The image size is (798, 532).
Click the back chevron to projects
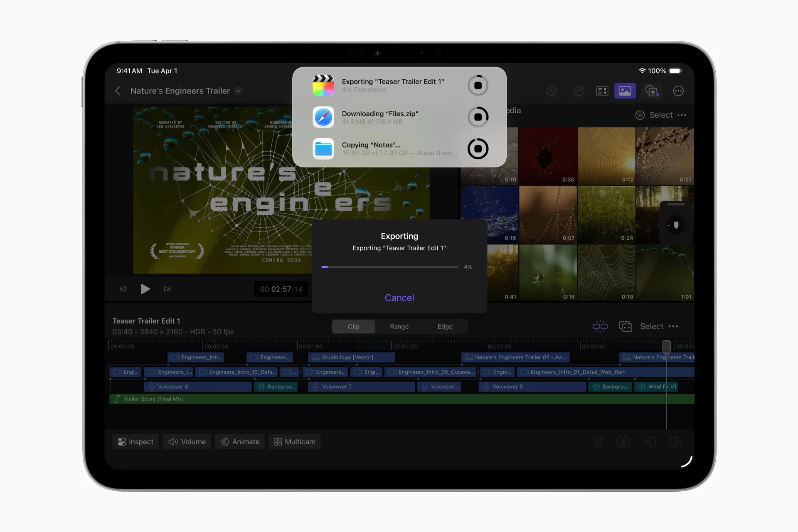pyautogui.click(x=118, y=91)
